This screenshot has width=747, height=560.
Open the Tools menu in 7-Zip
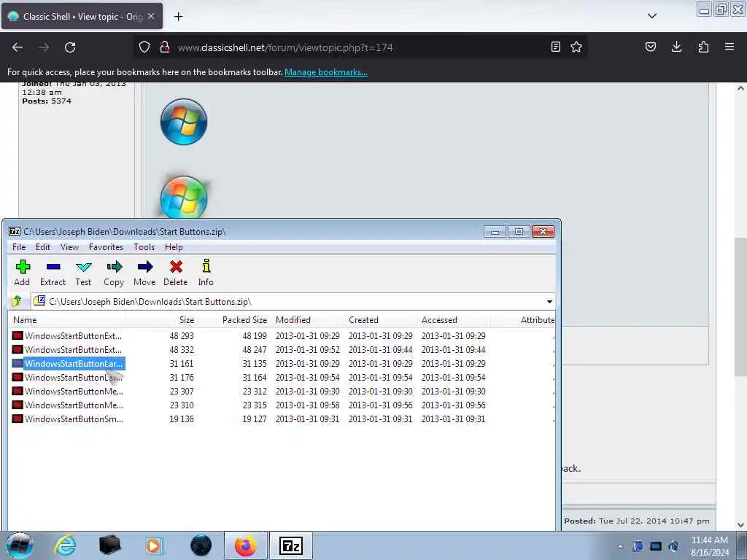coord(144,247)
